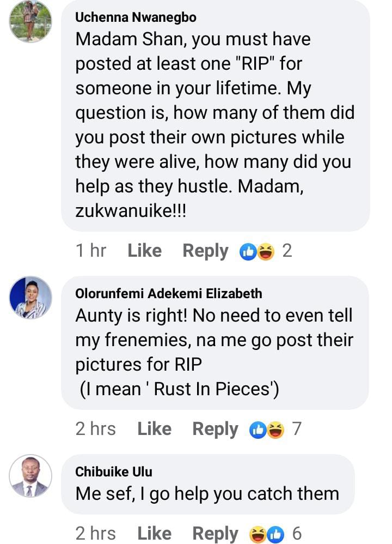View reaction icons on Uchenna's comment
The width and height of the screenshot is (392, 544).
coord(257,251)
